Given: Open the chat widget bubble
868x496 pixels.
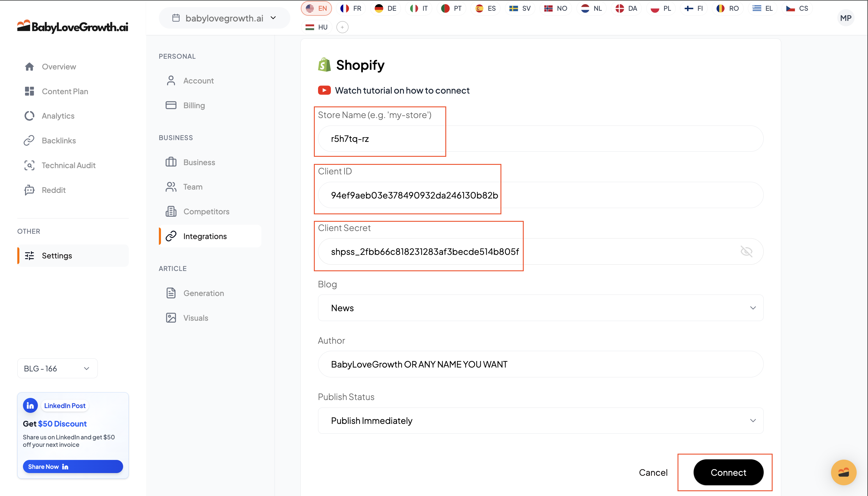Looking at the screenshot, I should tap(843, 472).
